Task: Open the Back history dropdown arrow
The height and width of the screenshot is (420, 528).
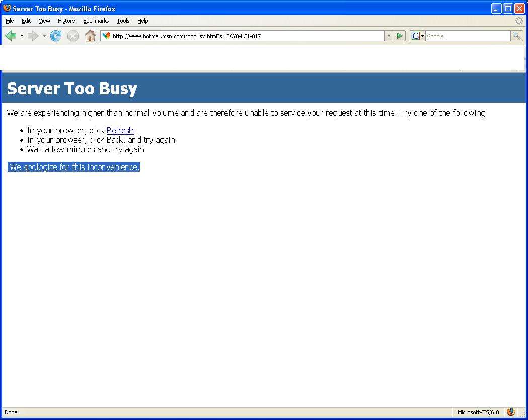Action: (22, 36)
